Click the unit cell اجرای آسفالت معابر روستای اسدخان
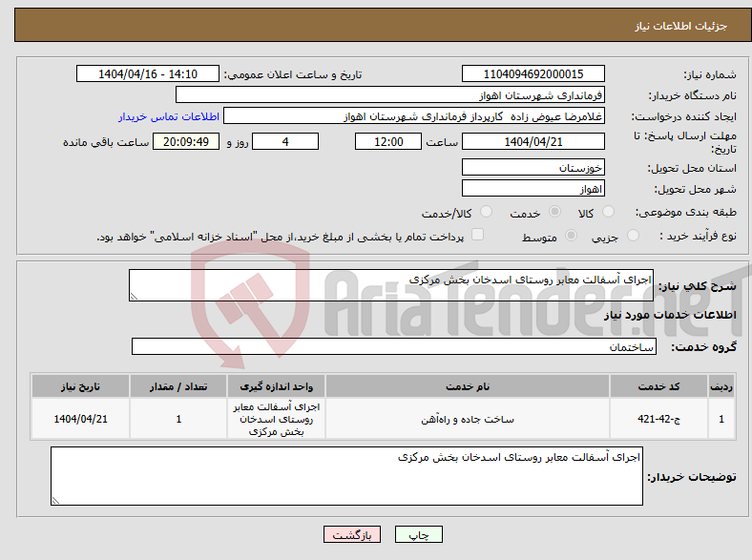This screenshot has width=752, height=560. tap(276, 419)
